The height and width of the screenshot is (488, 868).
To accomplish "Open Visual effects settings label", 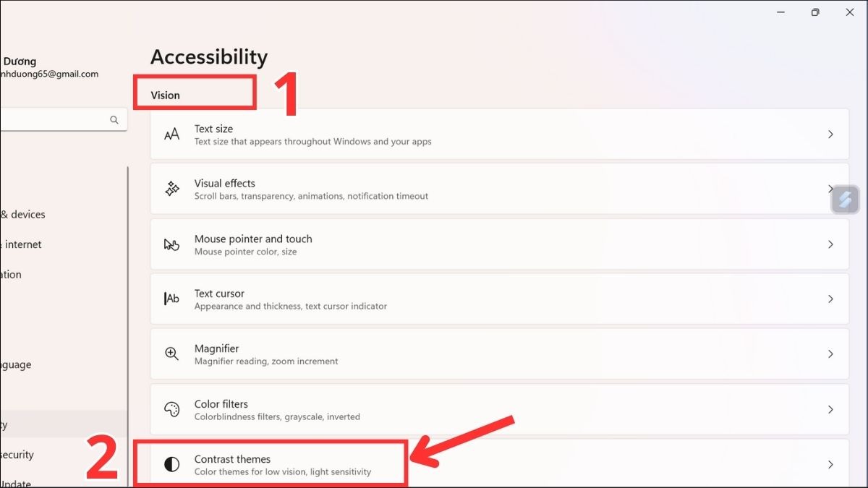I will coord(224,184).
